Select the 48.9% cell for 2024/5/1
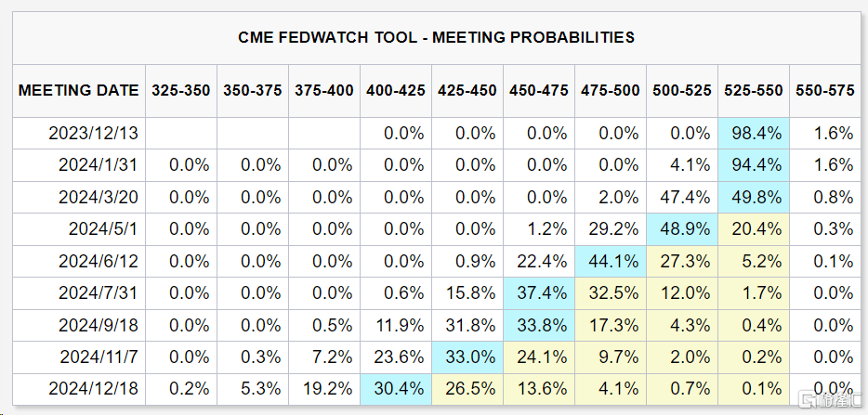This screenshot has width=868, height=415. [x=682, y=229]
